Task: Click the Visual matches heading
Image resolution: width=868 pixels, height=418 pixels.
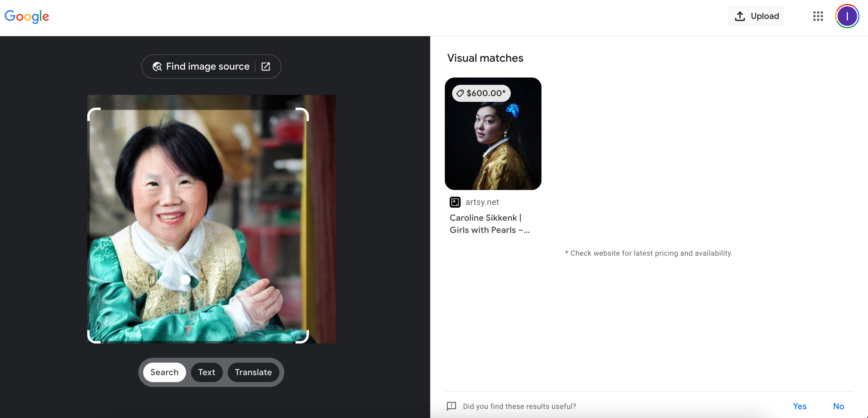Action: click(485, 58)
